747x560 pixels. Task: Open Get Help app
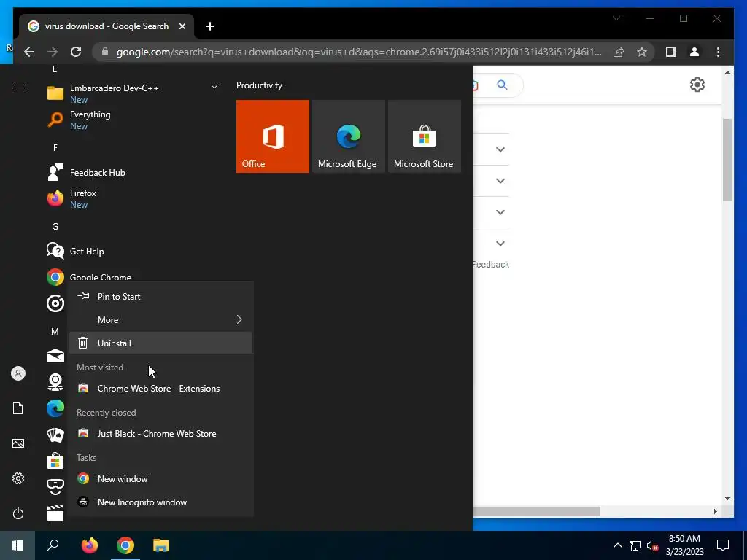pos(133,251)
